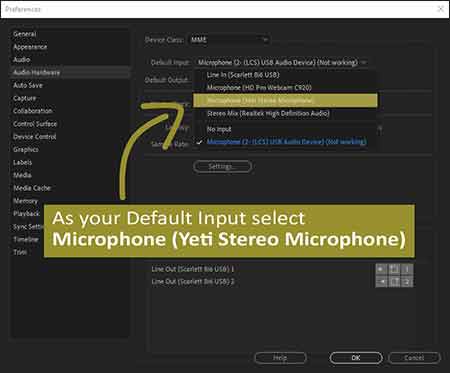Image resolution: width=450 pixels, height=373 pixels.
Task: Open the Auto Save preferences
Action: click(28, 85)
